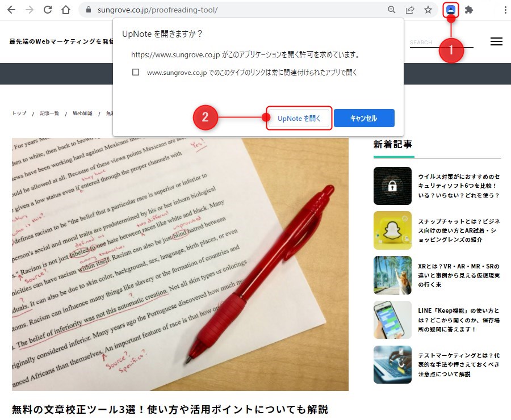This screenshot has width=511, height=420.
Task: Focus the SEARCH field on the site
Action: [x=441, y=43]
